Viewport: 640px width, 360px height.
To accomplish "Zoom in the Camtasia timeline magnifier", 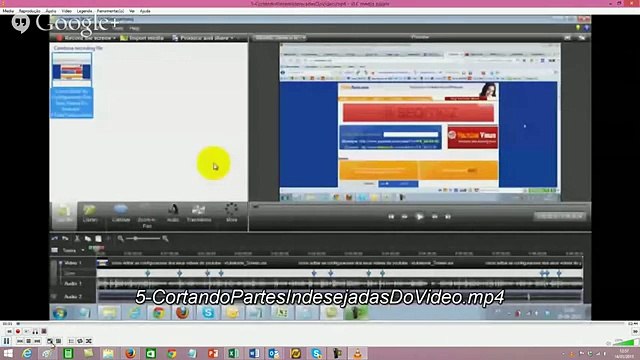I will click(x=165, y=238).
